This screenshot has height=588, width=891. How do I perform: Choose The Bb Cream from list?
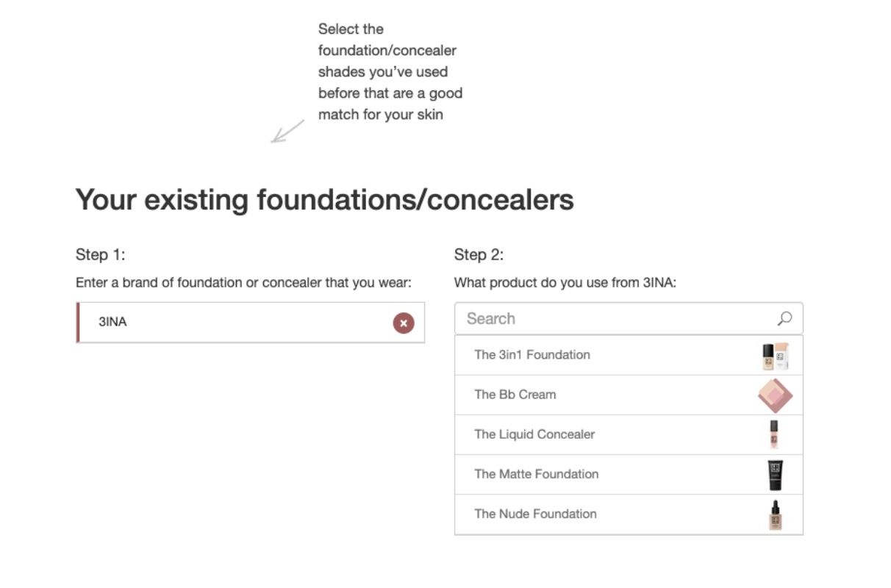point(629,395)
